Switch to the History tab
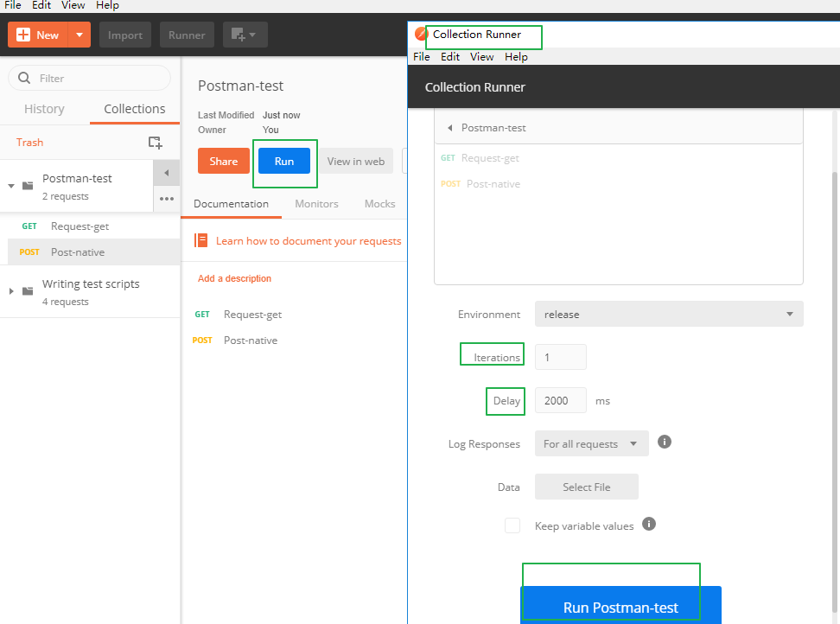This screenshot has height=624, width=840. click(x=44, y=109)
